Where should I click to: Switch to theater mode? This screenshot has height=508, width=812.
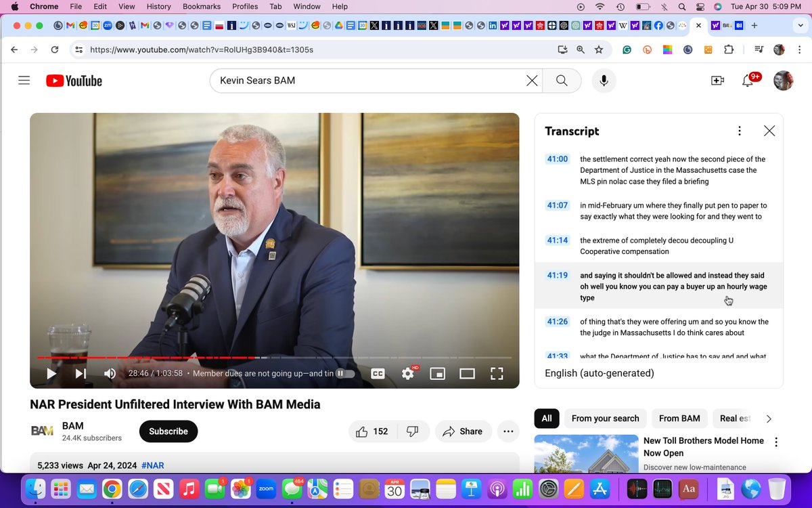pyautogui.click(x=467, y=373)
